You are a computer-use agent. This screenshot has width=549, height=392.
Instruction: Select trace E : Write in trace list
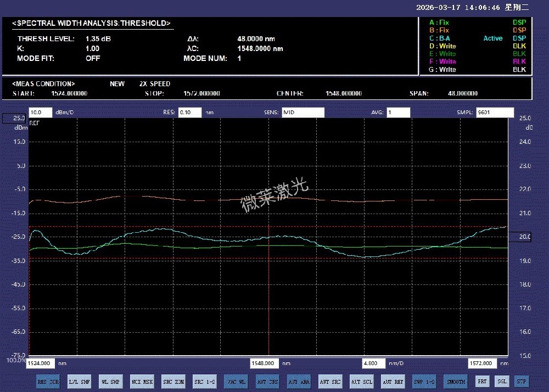[442, 54]
